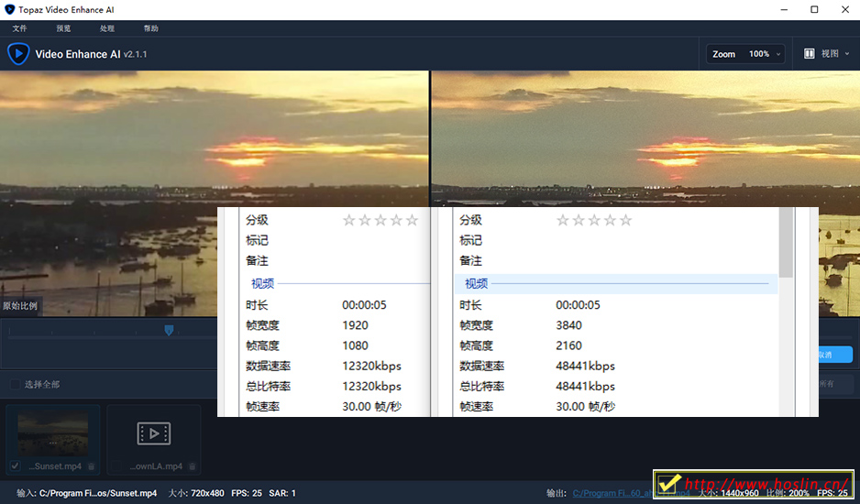The height and width of the screenshot is (504, 860).
Task: Open the 处理 menu
Action: [x=107, y=28]
